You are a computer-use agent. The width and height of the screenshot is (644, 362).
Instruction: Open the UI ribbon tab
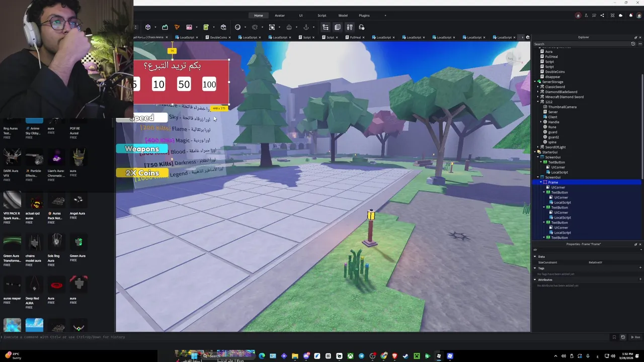point(301,16)
